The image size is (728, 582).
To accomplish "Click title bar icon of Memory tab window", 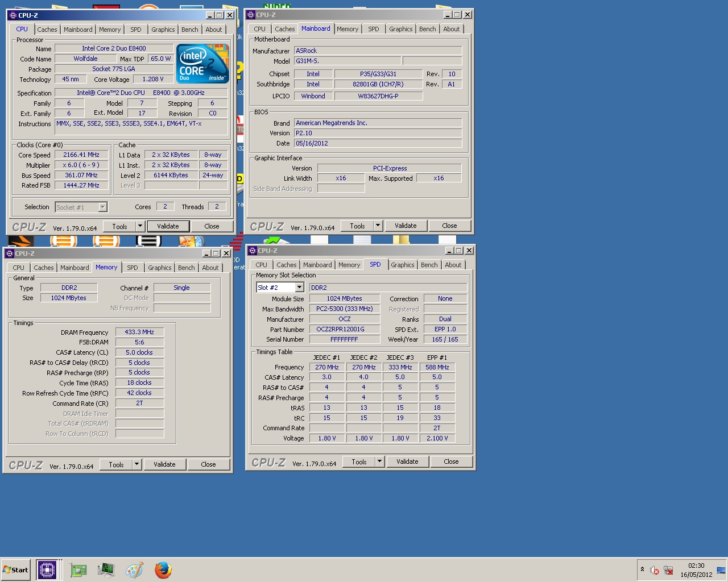I will tap(10, 253).
